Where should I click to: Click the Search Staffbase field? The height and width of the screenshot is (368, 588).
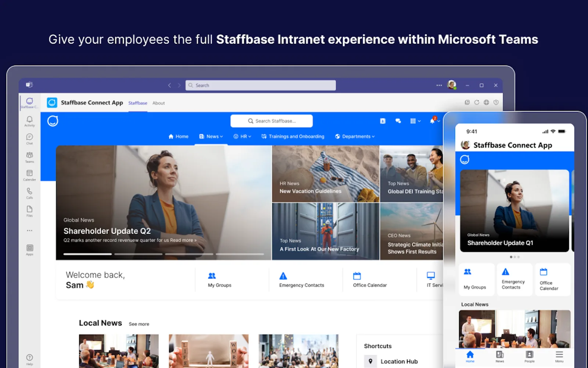point(272,121)
